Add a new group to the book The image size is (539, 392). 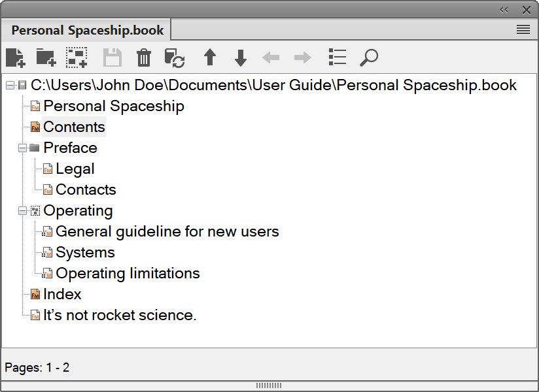pyautogui.click(x=77, y=57)
